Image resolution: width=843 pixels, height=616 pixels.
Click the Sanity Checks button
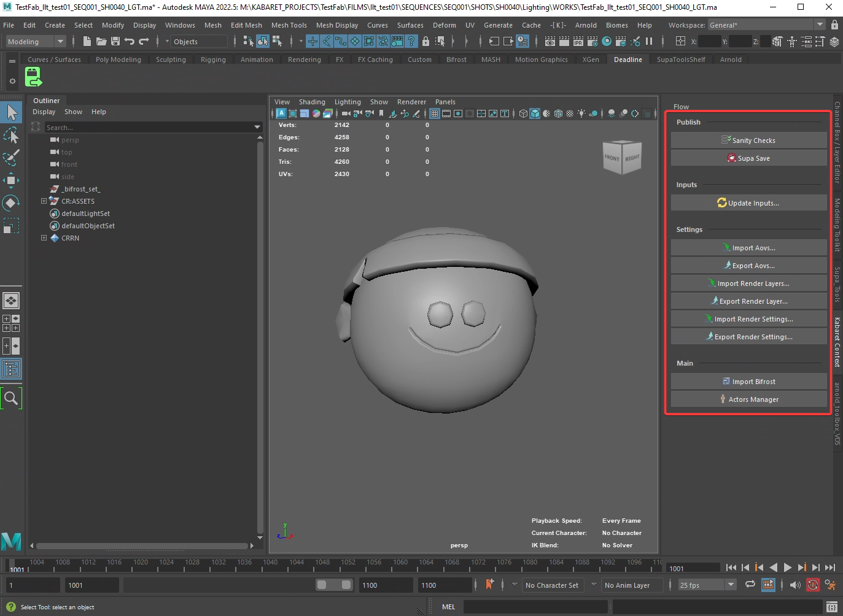(x=748, y=141)
